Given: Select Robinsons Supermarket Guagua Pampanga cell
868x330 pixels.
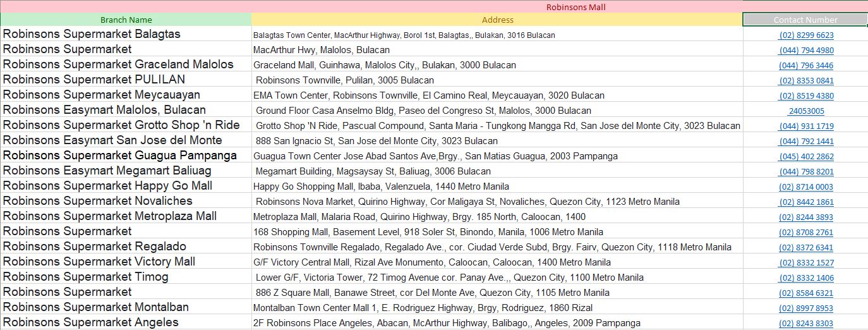Looking at the screenshot, I should coord(126,156).
